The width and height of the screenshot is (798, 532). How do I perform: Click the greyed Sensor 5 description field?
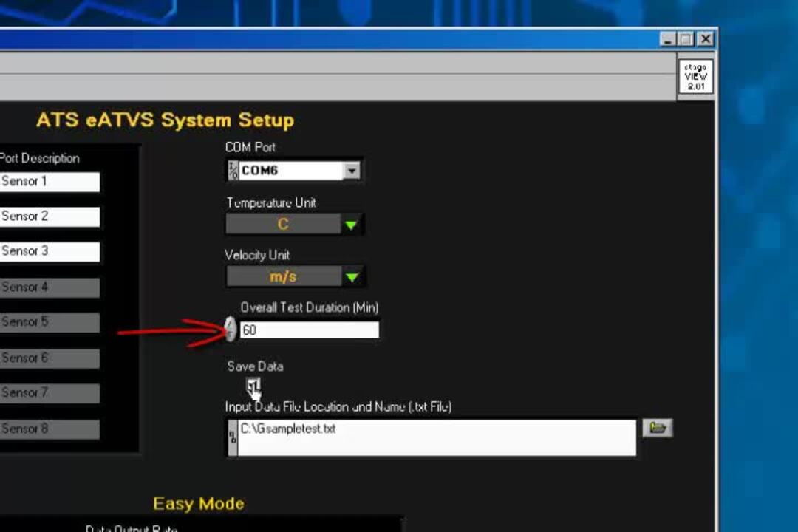(x=49, y=322)
